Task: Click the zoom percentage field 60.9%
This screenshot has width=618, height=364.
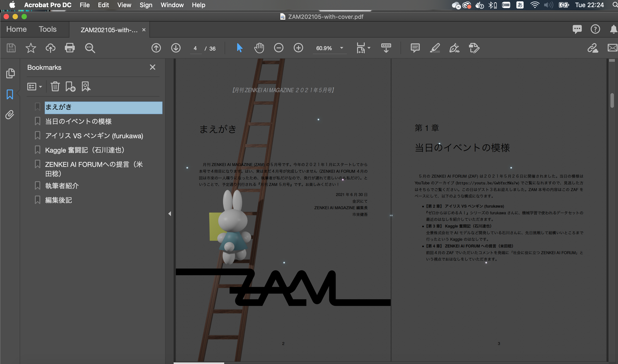Action: tap(324, 48)
